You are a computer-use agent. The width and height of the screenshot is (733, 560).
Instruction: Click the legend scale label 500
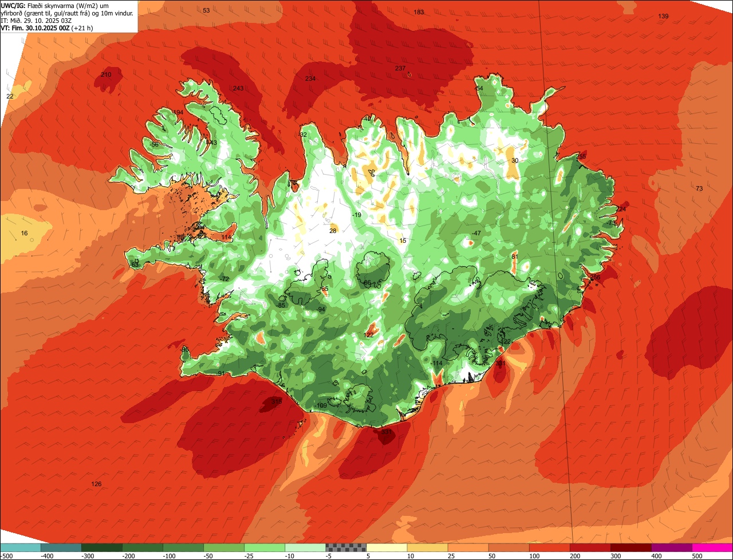click(x=697, y=555)
